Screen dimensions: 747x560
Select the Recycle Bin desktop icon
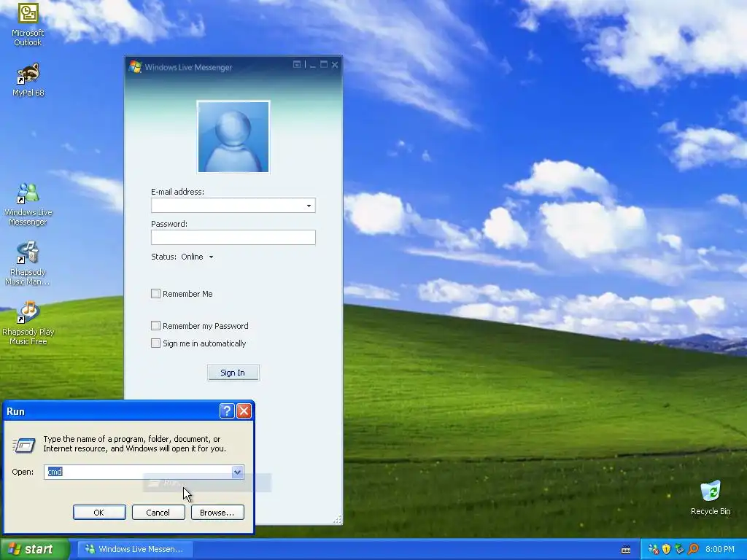pos(711,498)
